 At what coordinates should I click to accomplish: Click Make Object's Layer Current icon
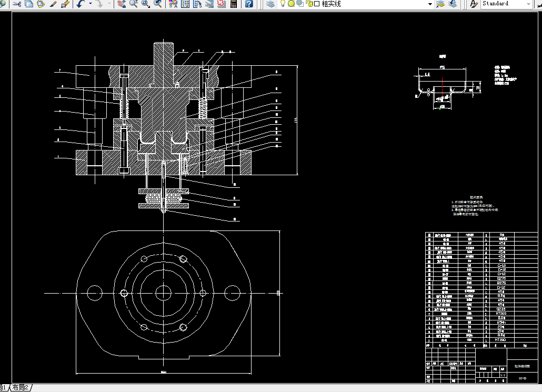440,4
